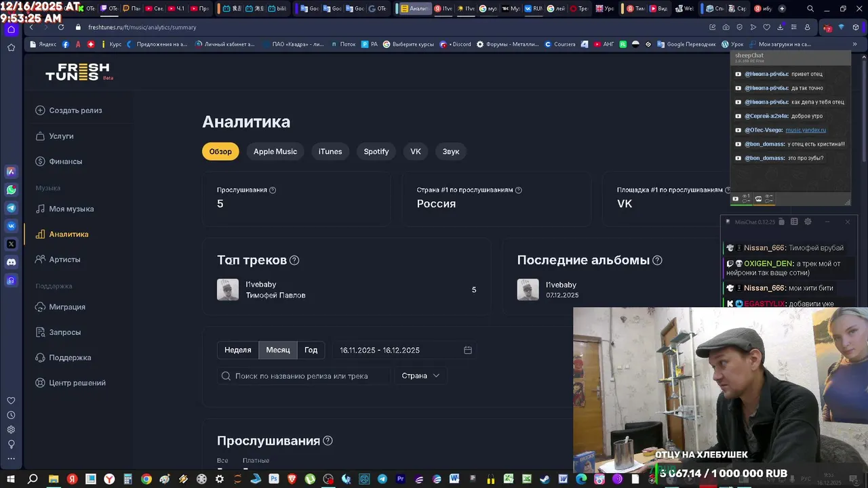The height and width of the screenshot is (488, 868).
Task: Open Миграция in sidebar
Action: click(x=60, y=307)
